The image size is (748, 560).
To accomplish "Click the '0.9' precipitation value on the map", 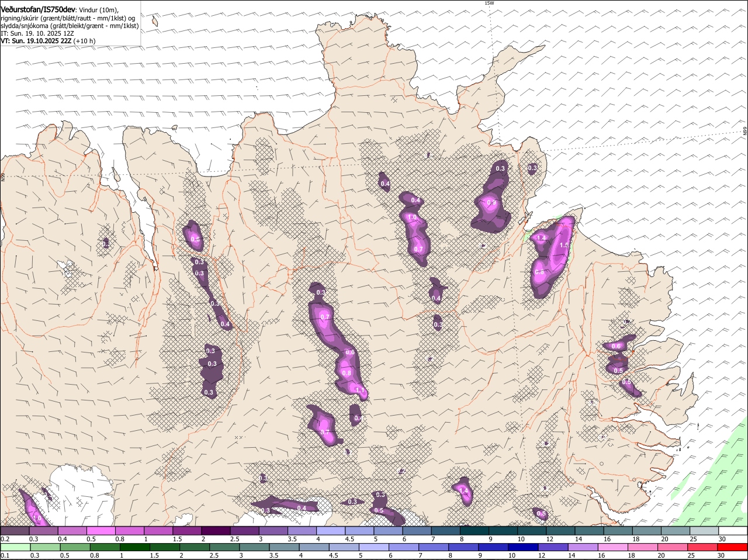I will tap(491, 203).
